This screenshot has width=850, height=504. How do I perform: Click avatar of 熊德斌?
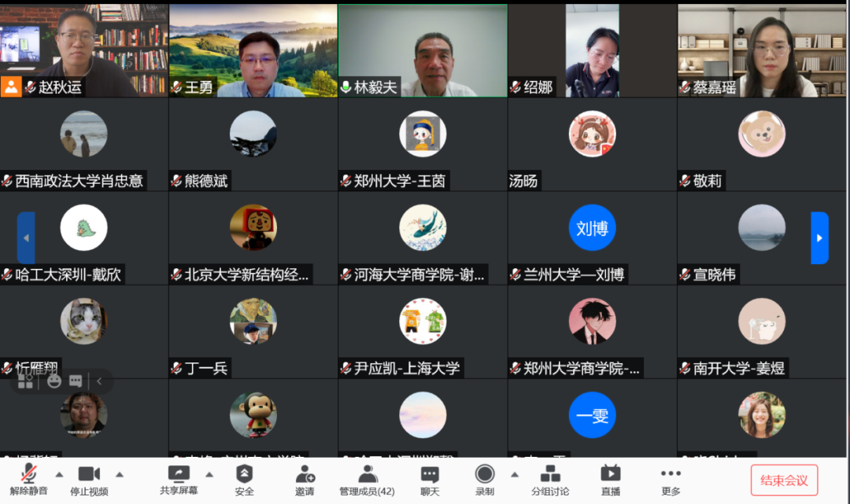coord(253,134)
